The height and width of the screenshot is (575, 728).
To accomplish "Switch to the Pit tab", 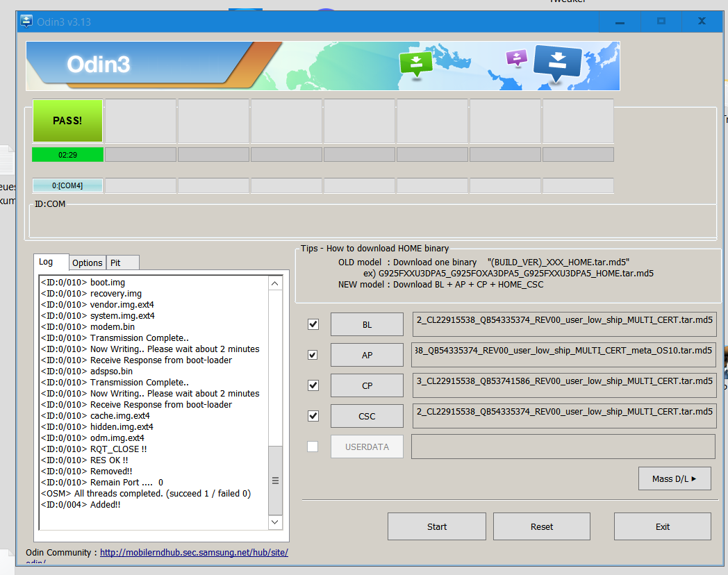I will point(122,262).
